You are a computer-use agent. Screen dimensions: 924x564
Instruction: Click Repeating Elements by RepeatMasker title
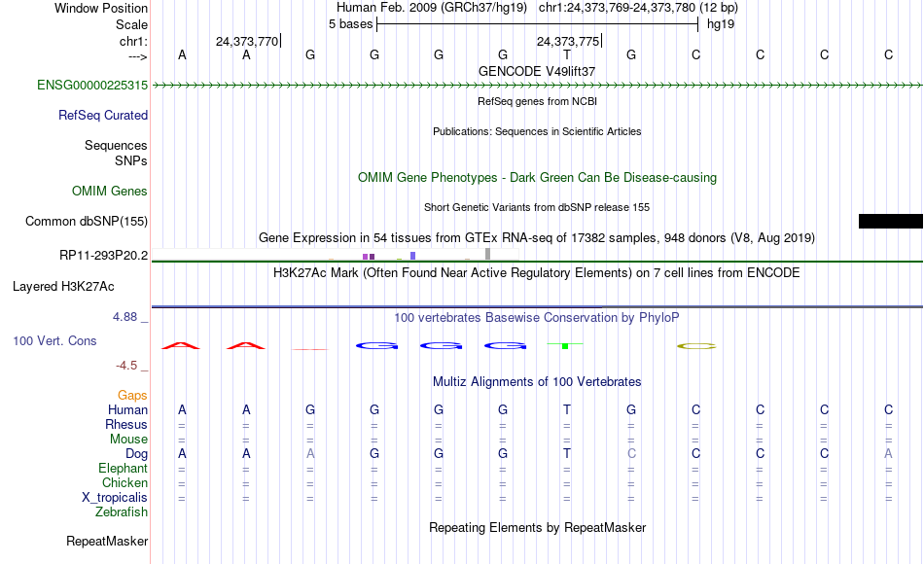537,527
